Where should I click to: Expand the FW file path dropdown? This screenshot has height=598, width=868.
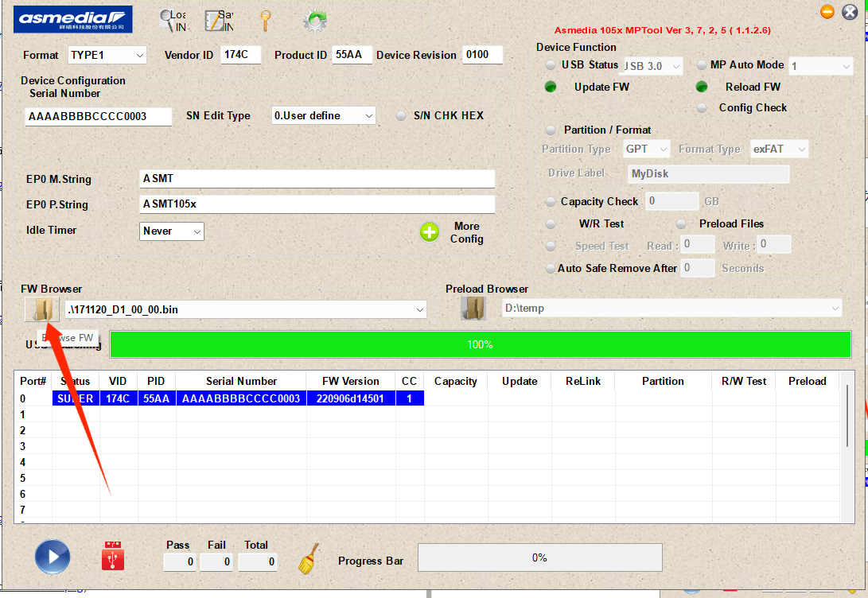(x=419, y=310)
